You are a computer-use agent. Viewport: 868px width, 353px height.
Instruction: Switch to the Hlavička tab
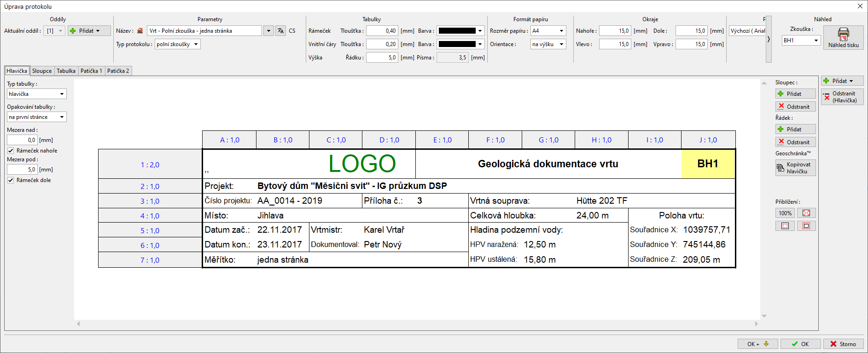click(x=17, y=71)
